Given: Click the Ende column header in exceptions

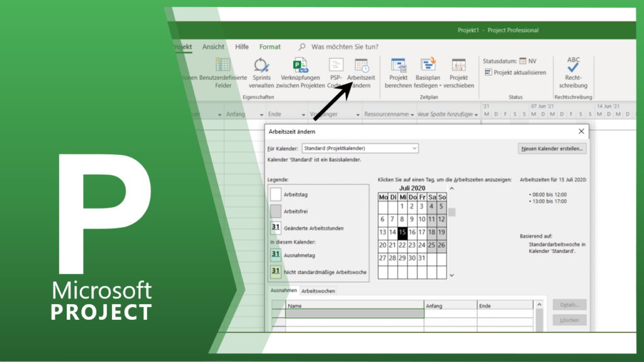Looking at the screenshot, I should click(505, 305).
